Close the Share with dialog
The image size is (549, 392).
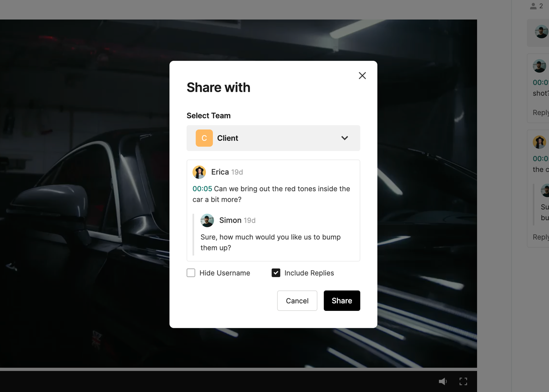coord(362,76)
